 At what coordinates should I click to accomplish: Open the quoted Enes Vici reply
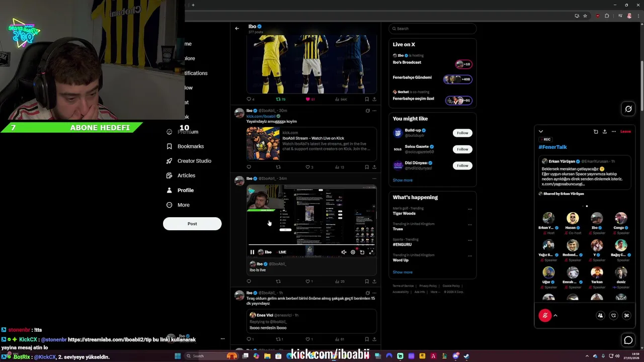click(x=311, y=321)
